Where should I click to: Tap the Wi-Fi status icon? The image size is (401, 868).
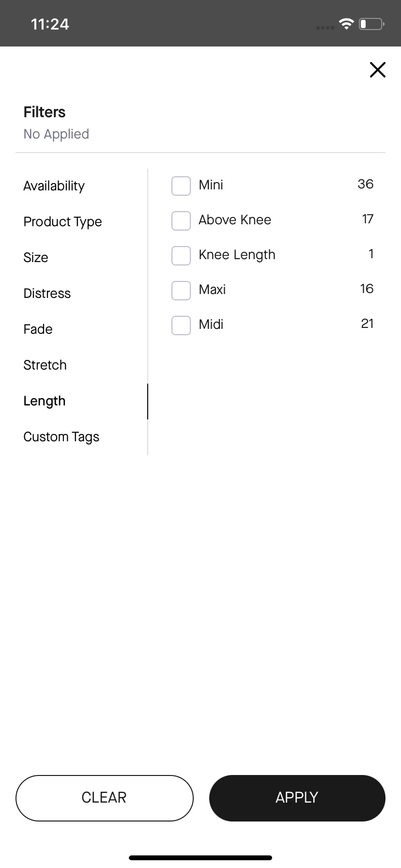(346, 24)
